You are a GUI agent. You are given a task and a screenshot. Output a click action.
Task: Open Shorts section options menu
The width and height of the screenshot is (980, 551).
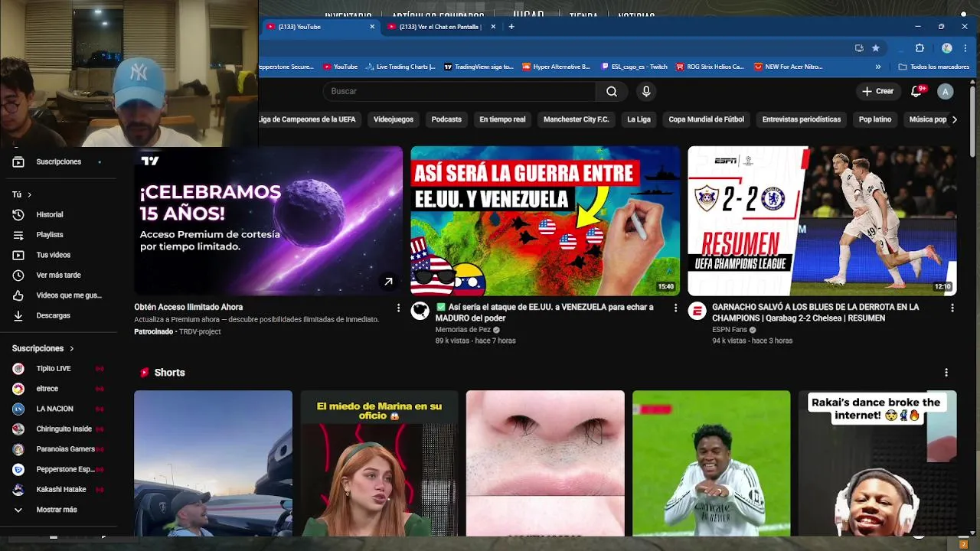click(946, 373)
